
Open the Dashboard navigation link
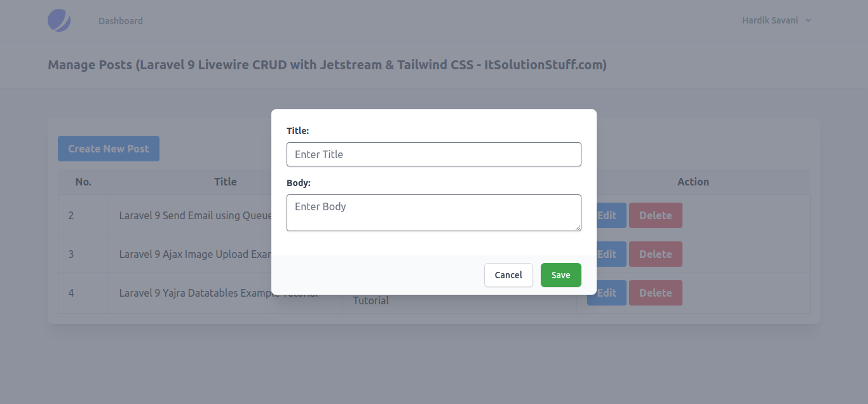(x=121, y=21)
